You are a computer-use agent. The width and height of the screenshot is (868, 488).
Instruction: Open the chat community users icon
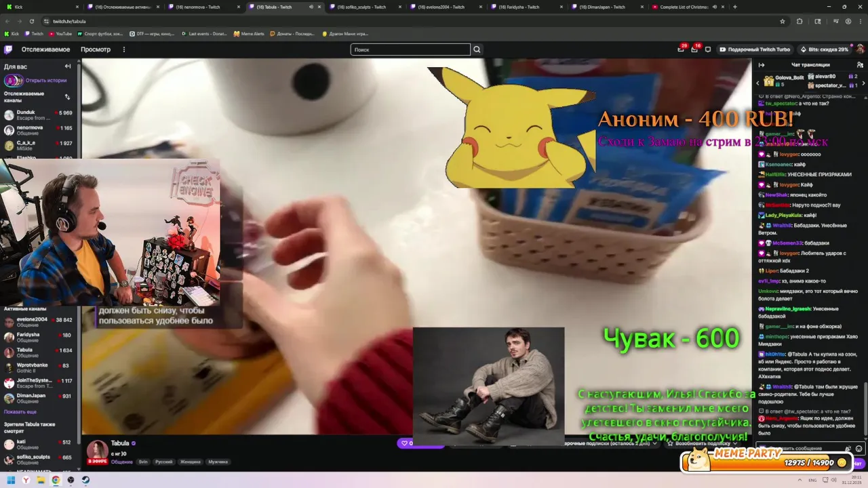859,65
